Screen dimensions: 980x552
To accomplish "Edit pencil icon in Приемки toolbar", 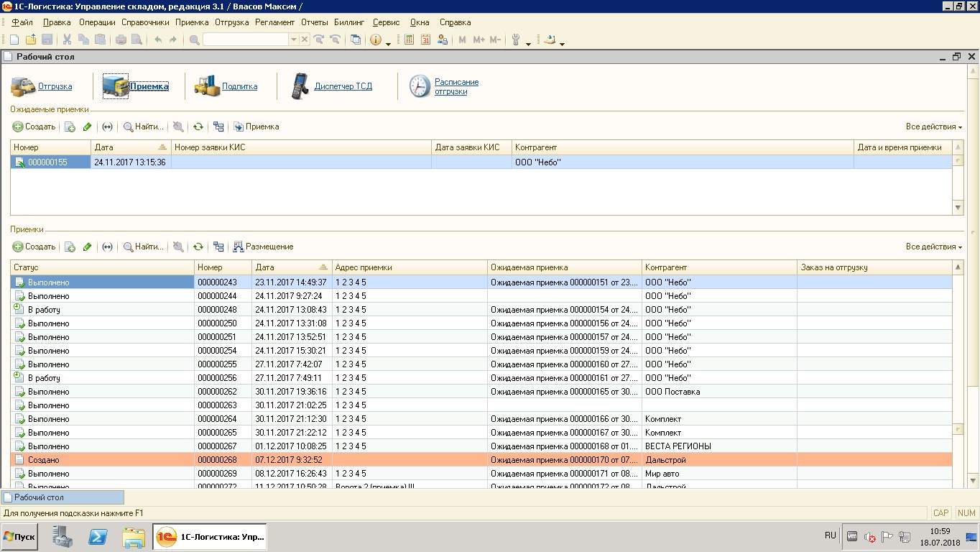I will 88,247.
